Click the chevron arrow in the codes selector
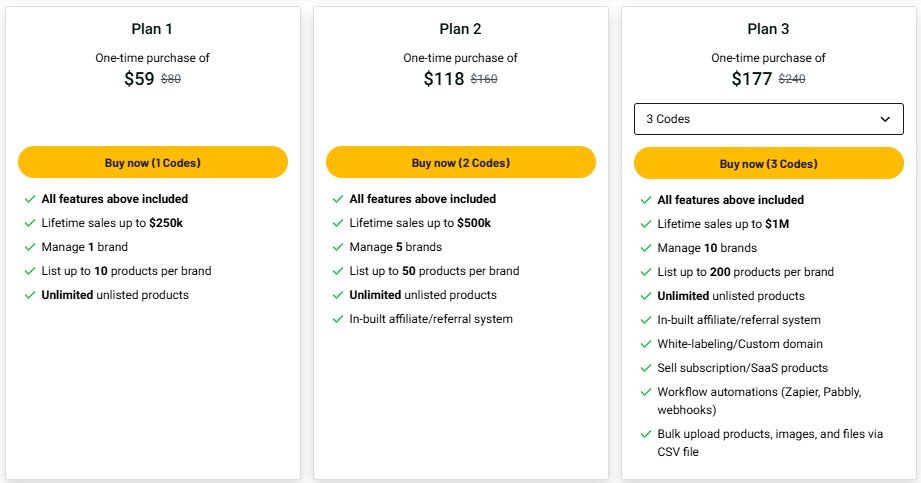The image size is (921, 483). coord(885,119)
